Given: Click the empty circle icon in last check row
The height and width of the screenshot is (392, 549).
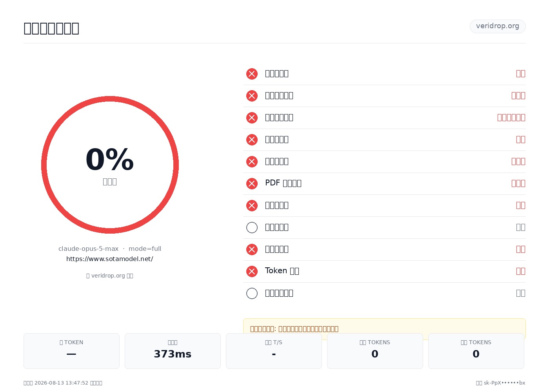Looking at the screenshot, I should pyautogui.click(x=252, y=293).
